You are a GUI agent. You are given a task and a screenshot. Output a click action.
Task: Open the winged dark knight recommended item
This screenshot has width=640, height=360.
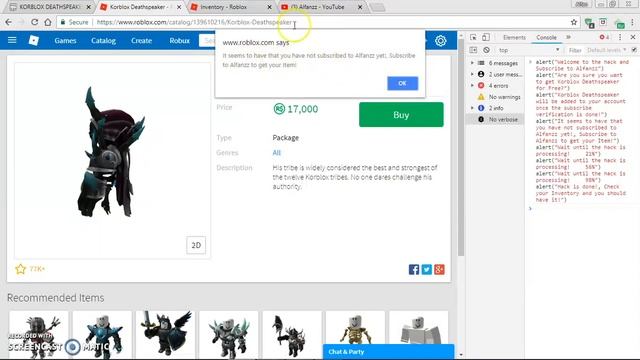[165, 335]
